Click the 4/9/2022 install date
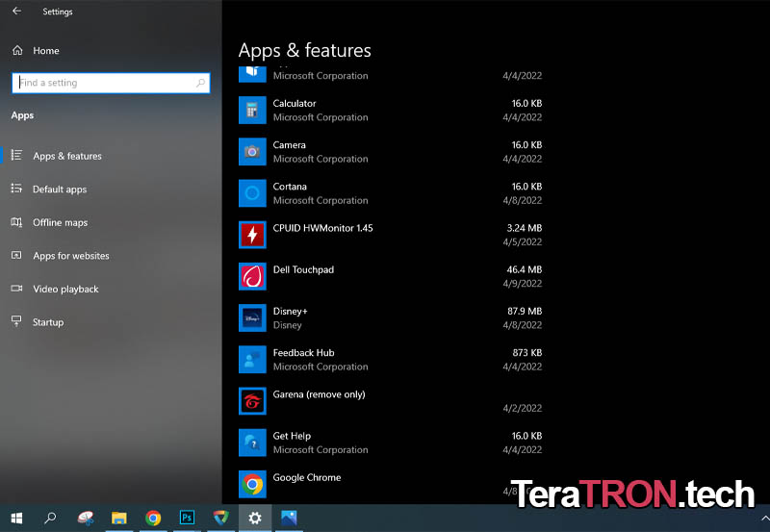 click(522, 284)
